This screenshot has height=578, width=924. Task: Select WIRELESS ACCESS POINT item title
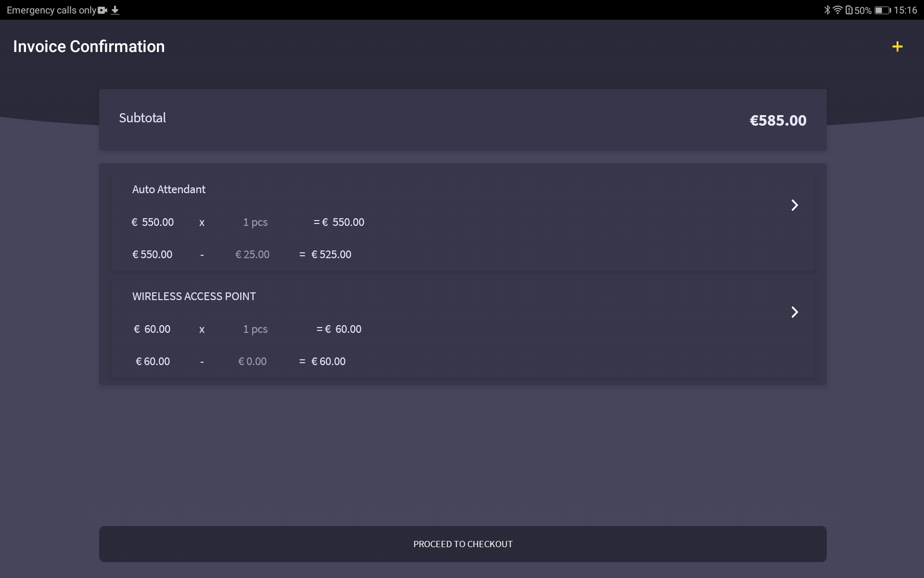coord(194,296)
